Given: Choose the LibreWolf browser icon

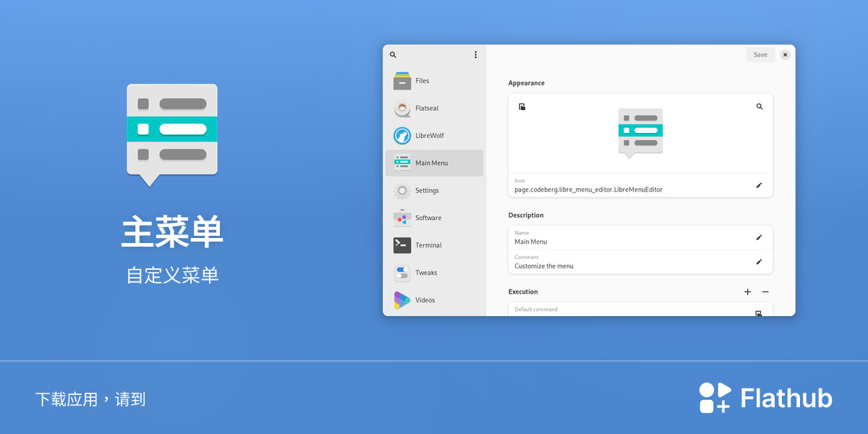Looking at the screenshot, I should tap(402, 136).
